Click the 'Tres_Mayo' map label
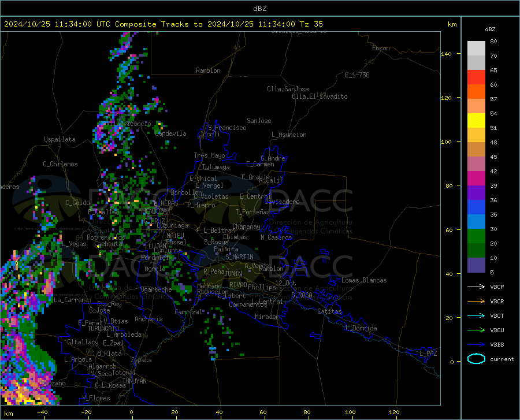 tap(209, 155)
